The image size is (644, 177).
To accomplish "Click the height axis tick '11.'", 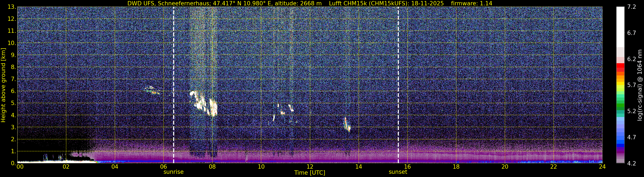I will [12, 31].
